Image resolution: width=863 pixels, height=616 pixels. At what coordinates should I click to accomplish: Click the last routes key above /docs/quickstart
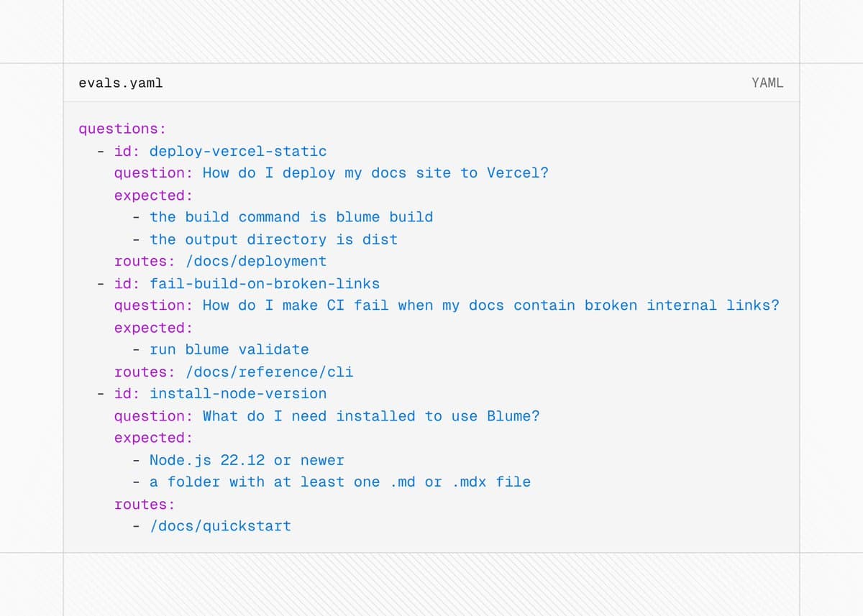(145, 504)
